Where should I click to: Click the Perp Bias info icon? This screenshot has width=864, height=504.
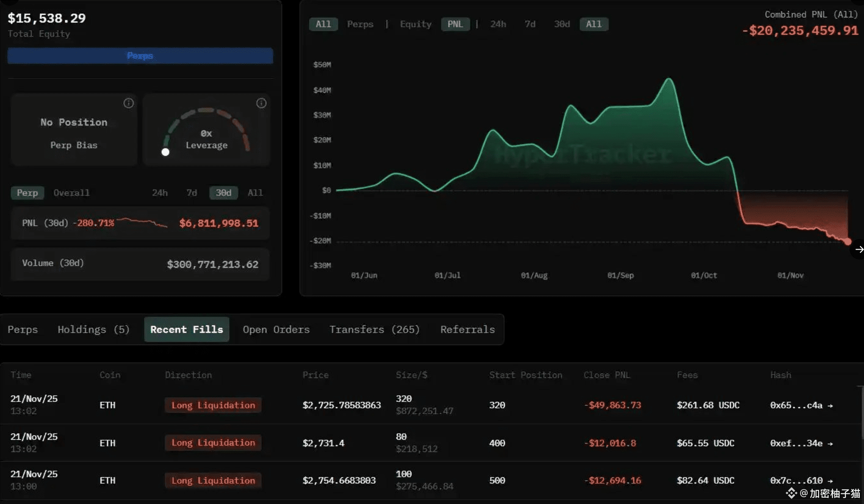coord(128,103)
